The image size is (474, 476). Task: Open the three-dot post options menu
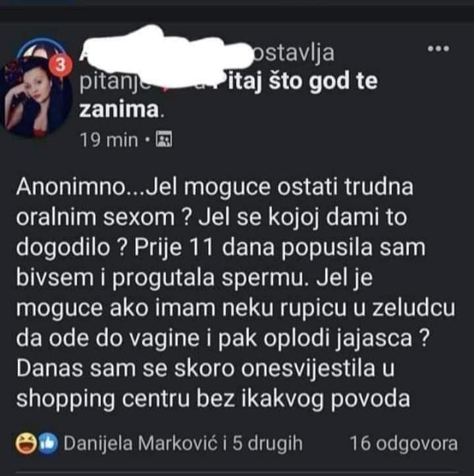438,49
